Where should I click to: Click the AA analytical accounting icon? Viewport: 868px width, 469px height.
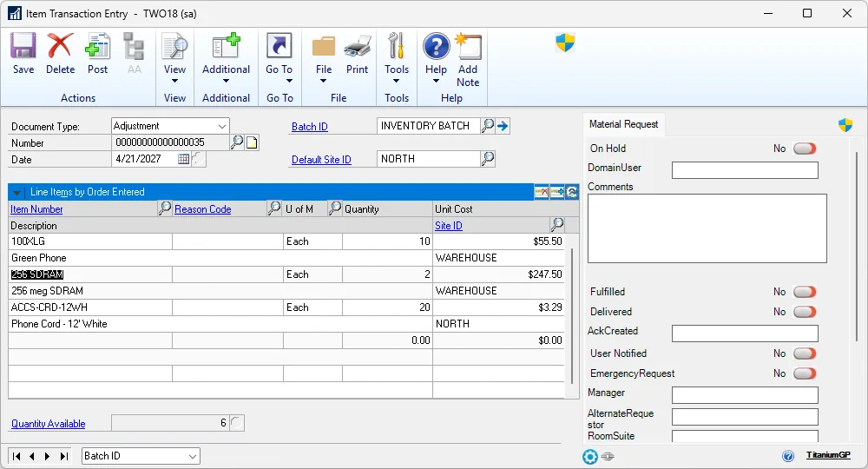coord(134,45)
